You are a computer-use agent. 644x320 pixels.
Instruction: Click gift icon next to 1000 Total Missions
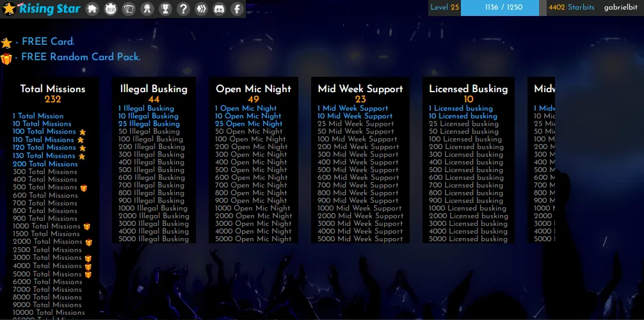click(86, 227)
